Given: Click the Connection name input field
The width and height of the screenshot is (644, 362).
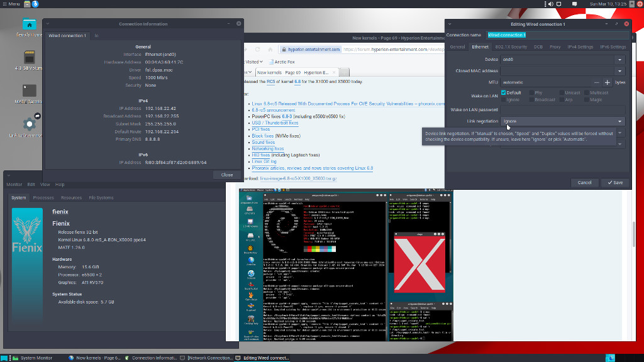Looking at the screenshot, I should (557, 35).
